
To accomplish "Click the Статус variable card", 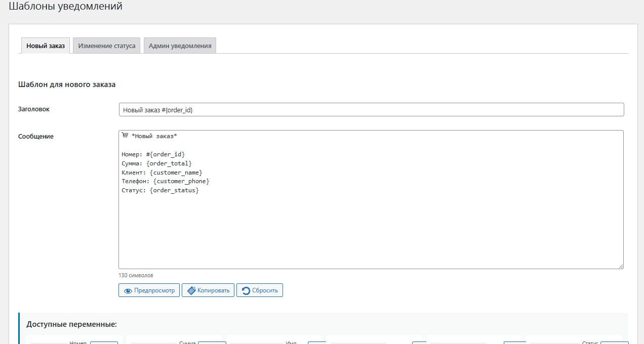I will pos(574,340).
